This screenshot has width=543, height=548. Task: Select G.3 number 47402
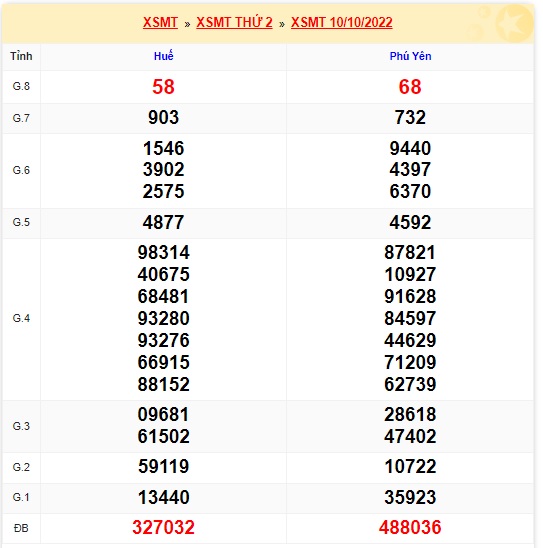pos(410,437)
